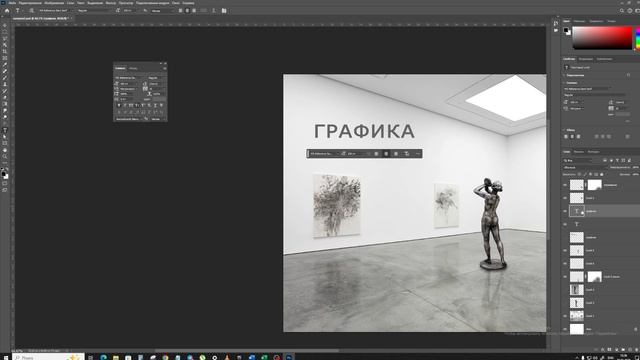The height and width of the screenshot is (360, 640).
Task: Delete layer with trash icon
Action: 636,350
